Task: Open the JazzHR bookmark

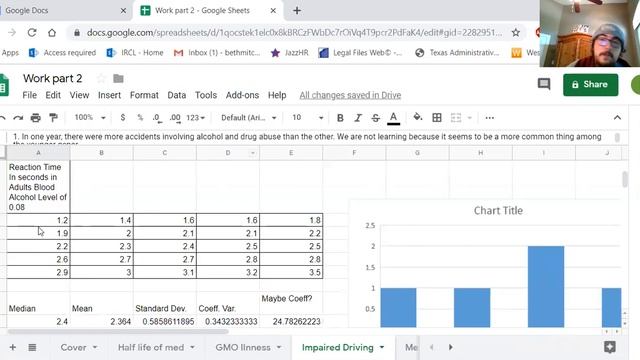Action: 289,53
